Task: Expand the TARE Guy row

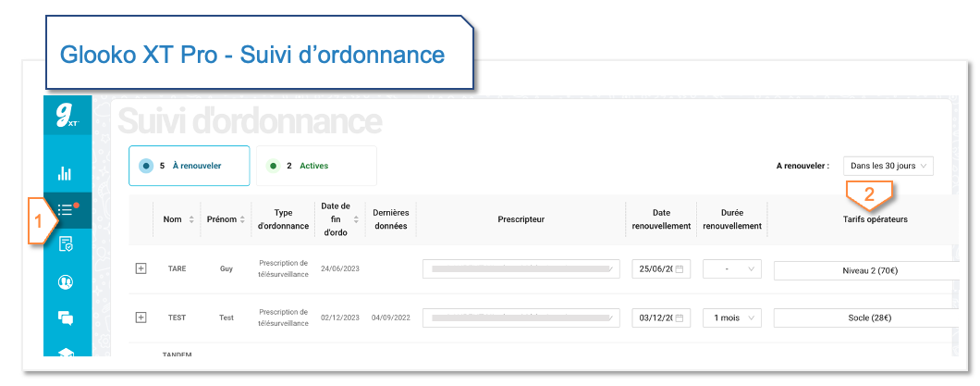Action: point(141,269)
